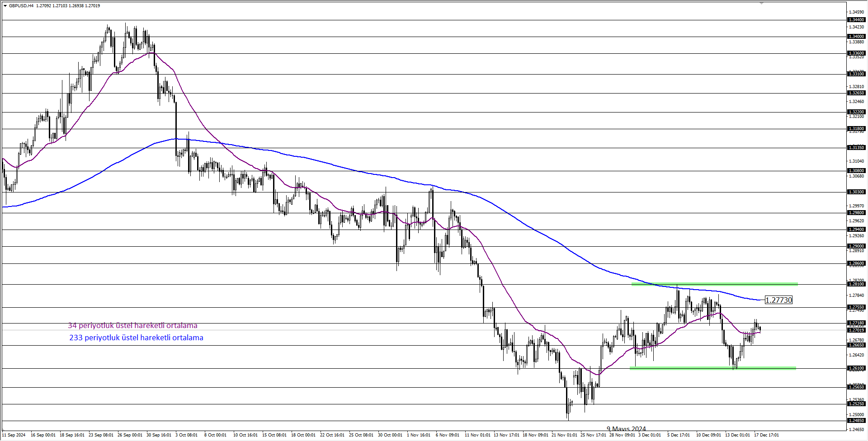Select the '233 periyotluk üstel hareketli ortalama' label
This screenshot has height=441, width=868.
point(136,338)
